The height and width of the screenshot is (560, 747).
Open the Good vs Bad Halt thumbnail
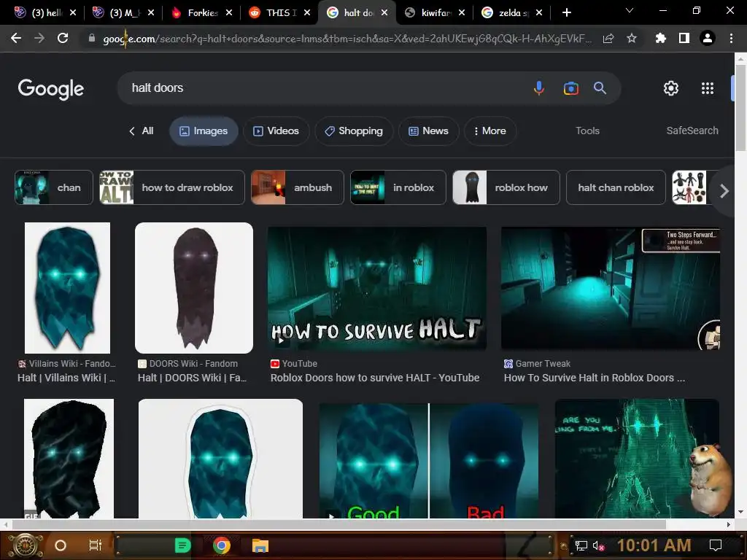click(429, 460)
